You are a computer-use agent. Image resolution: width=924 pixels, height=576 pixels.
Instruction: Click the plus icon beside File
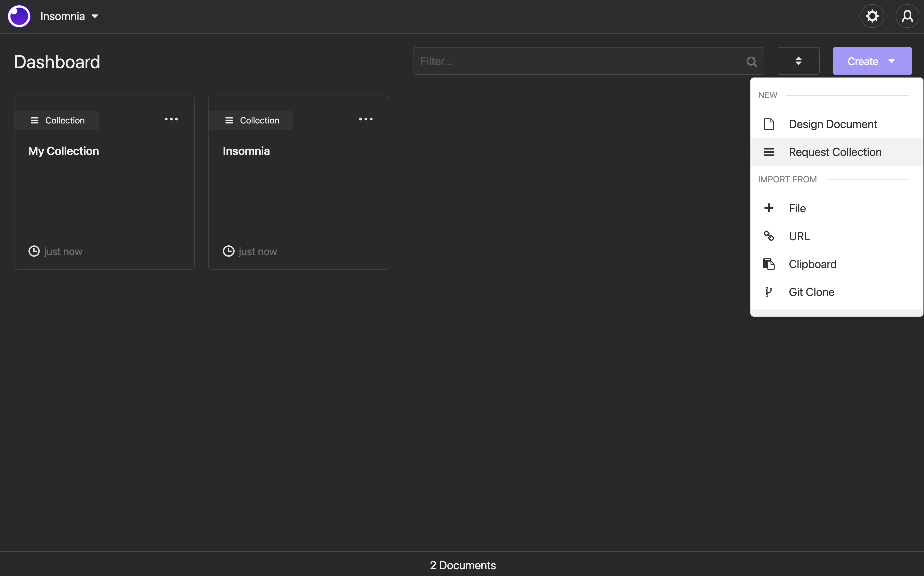pyautogui.click(x=768, y=208)
